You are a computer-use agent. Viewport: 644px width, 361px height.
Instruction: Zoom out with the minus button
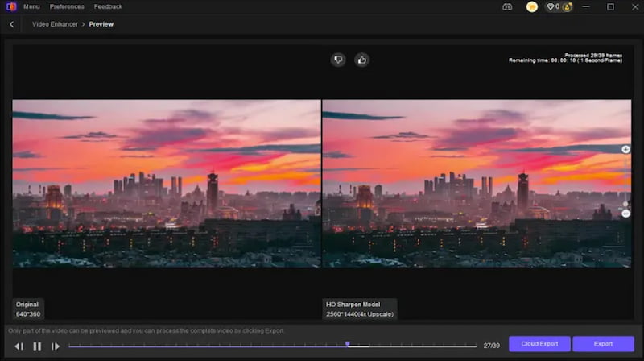click(x=625, y=214)
